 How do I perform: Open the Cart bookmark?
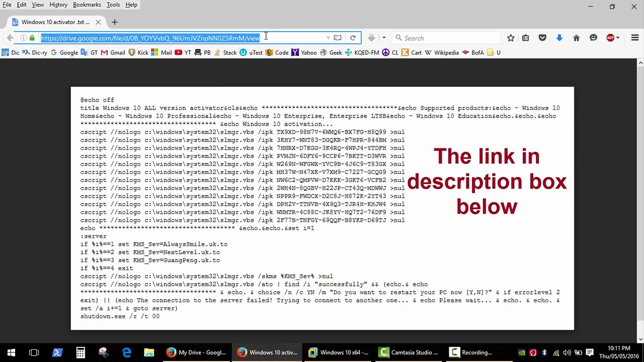[x=412, y=52]
